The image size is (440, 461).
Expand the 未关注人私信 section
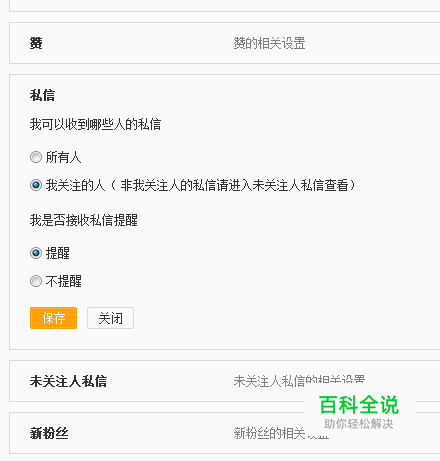point(225,381)
